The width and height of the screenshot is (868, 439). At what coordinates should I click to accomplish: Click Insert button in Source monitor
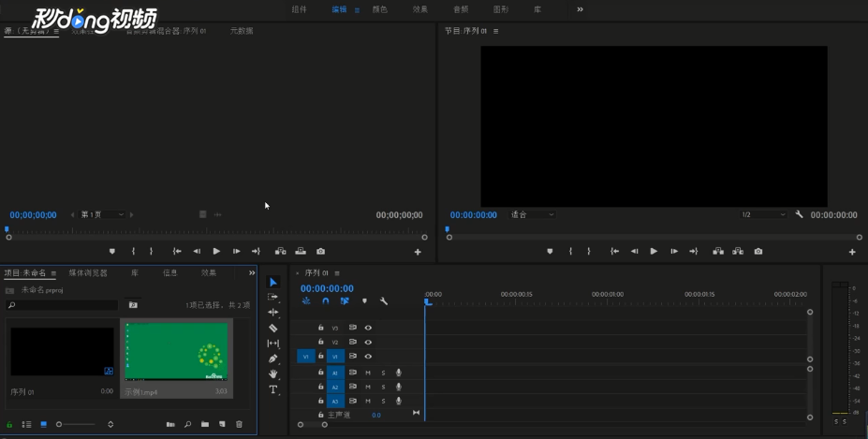[281, 252]
